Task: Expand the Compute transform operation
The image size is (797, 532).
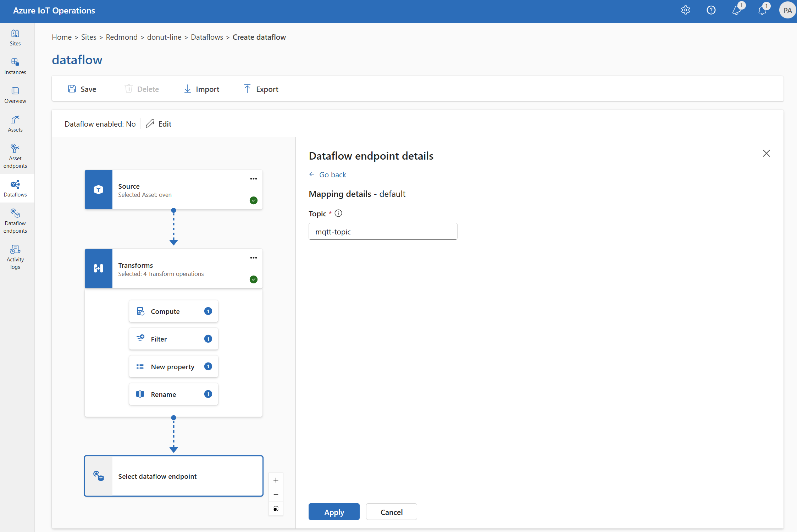Action: tap(173, 311)
